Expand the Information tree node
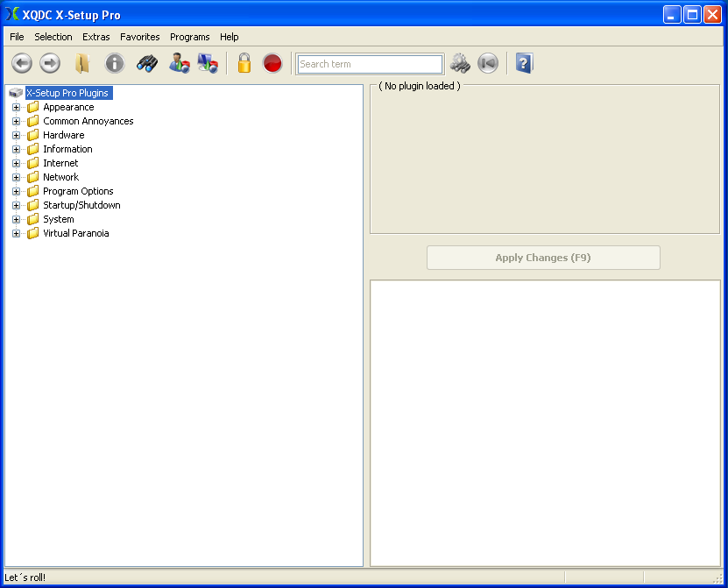This screenshot has height=588, width=728. click(17, 149)
